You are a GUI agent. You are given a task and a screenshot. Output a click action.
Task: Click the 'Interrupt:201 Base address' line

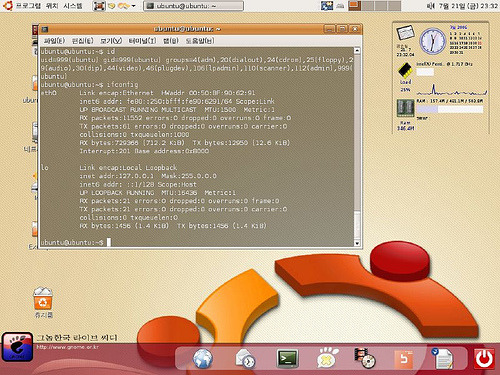click(x=144, y=151)
